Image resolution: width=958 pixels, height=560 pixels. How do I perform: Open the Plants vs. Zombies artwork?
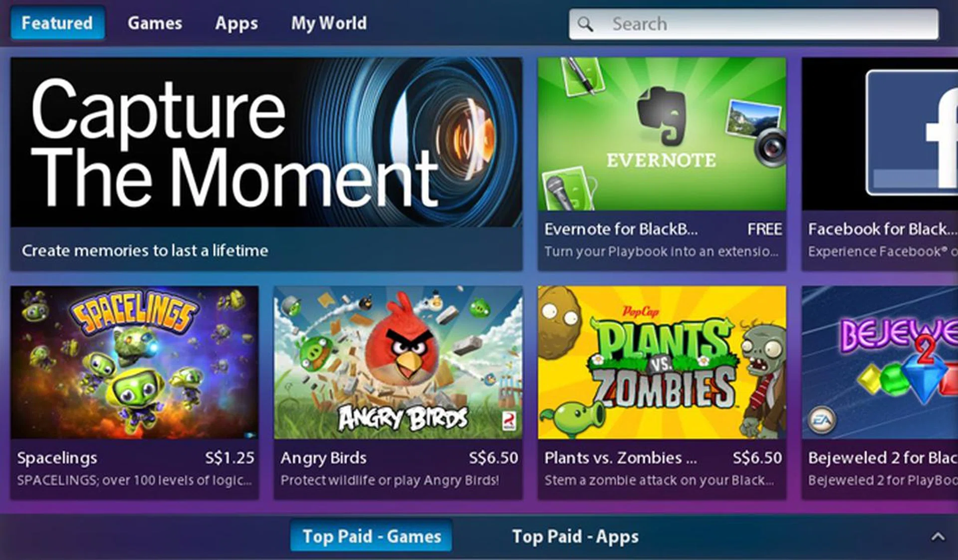[x=662, y=362]
